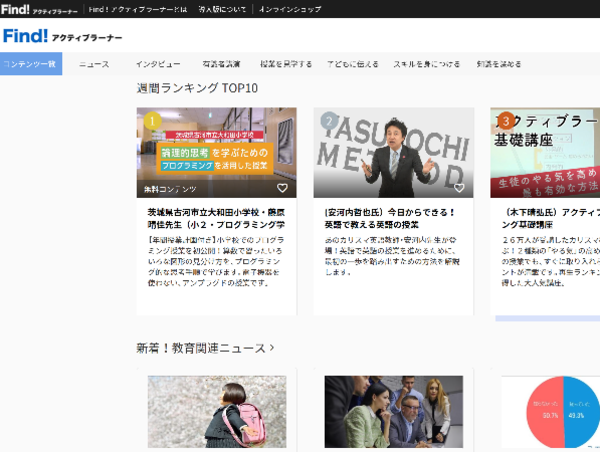Click the number 3 ranking badge
The height and width of the screenshot is (452, 600).
506,121
